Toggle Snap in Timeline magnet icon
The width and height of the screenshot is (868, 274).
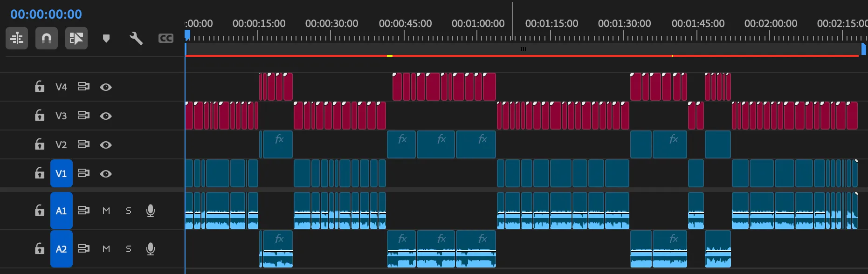tap(46, 38)
